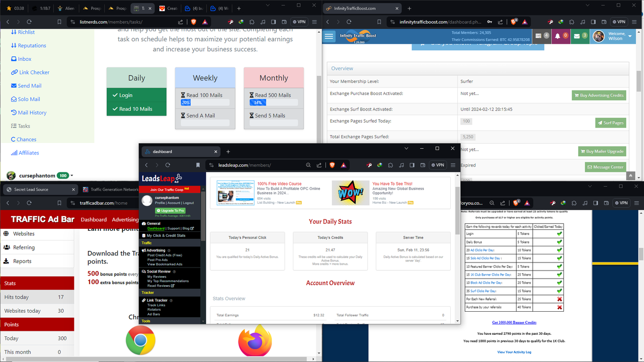
Task: Click Join Our Traffic Coop banner in LeadsLeap
Action: coord(170,189)
